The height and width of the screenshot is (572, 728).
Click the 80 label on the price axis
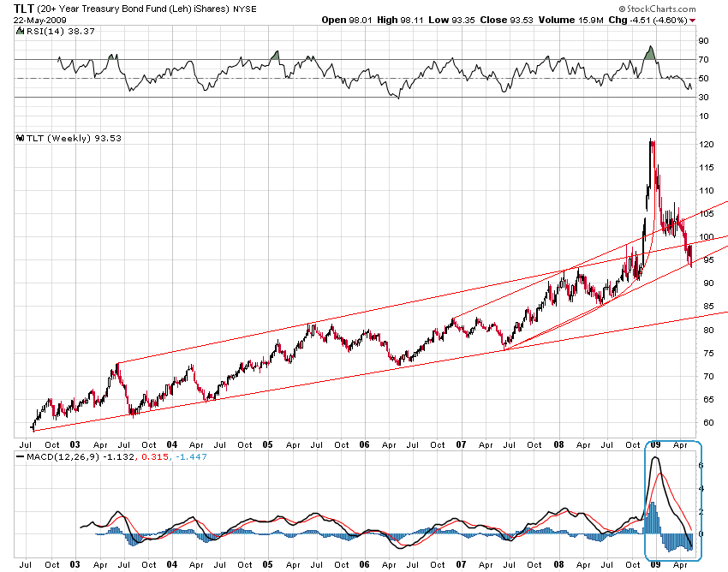[x=708, y=331]
